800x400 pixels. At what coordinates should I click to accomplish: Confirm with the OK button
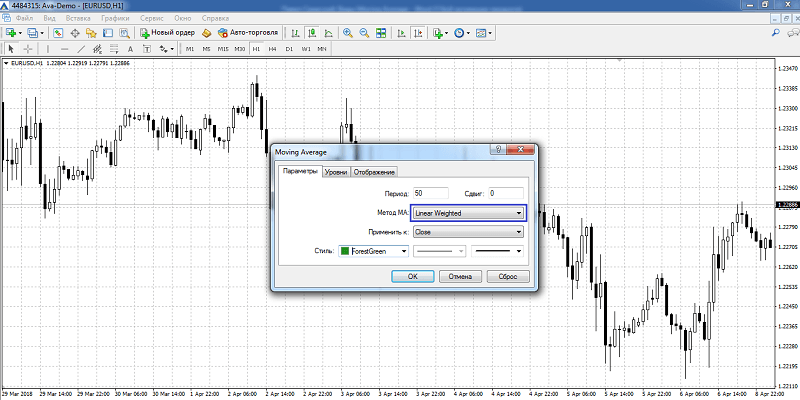click(x=413, y=277)
